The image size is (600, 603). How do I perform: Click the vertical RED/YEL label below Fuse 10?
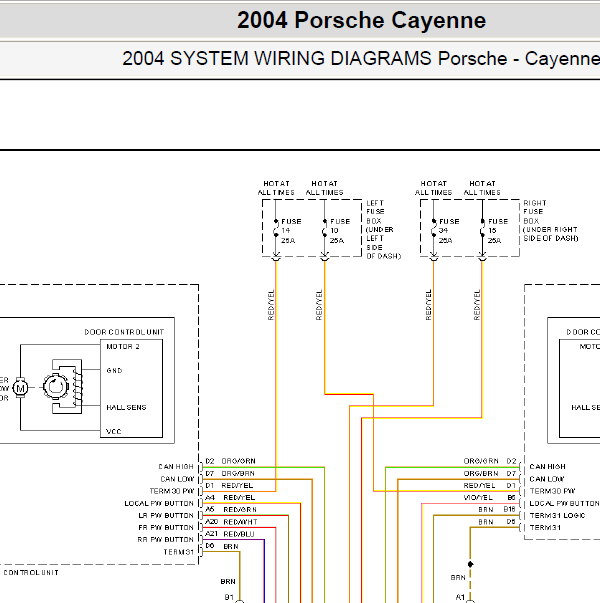point(319,305)
